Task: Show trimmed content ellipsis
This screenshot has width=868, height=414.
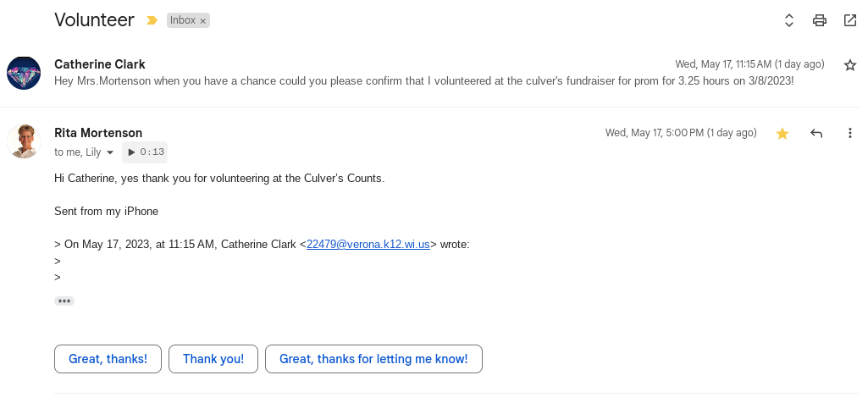Action: point(64,301)
